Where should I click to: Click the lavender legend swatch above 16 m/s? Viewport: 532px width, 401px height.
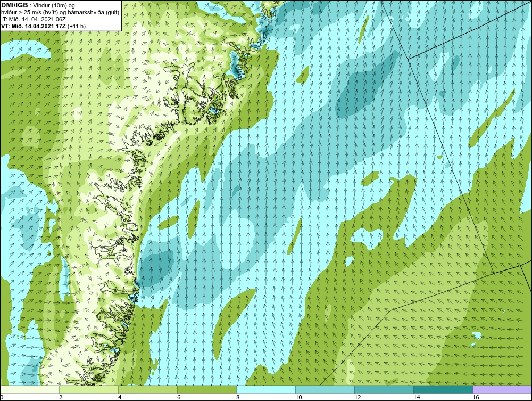(502, 389)
